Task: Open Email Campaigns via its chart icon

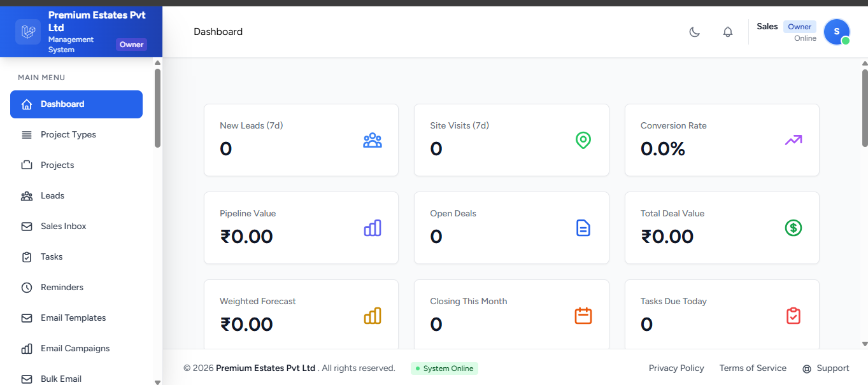Action: (26, 348)
